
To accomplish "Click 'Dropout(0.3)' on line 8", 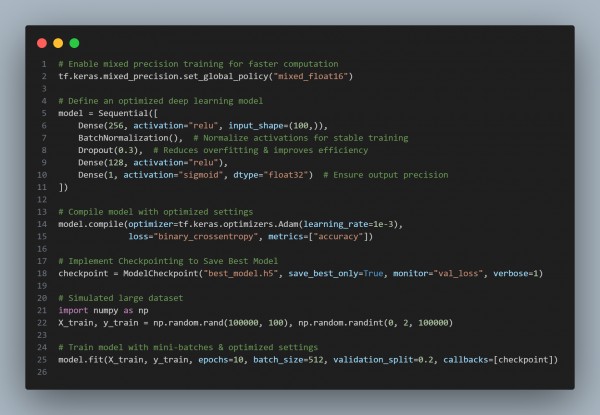I will pos(108,150).
